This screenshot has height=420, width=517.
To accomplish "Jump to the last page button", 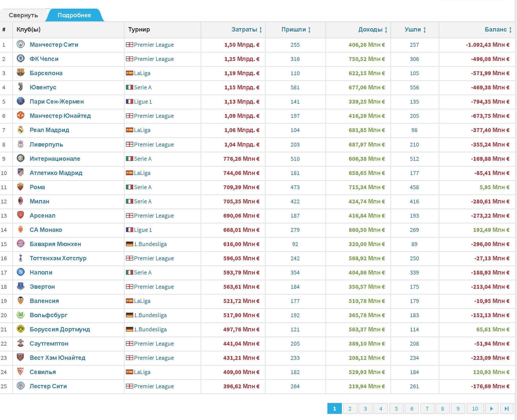I will tap(507, 409).
